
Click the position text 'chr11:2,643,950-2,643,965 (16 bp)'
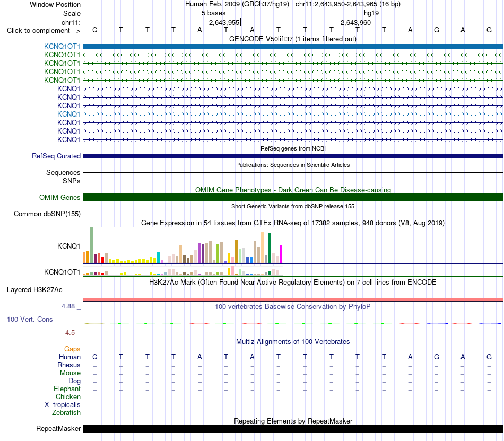(x=348, y=4)
